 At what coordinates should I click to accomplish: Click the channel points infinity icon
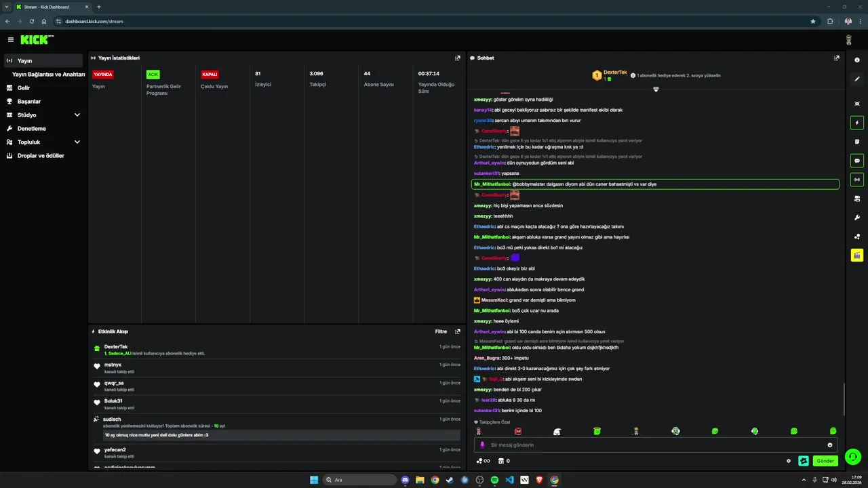[483, 461]
